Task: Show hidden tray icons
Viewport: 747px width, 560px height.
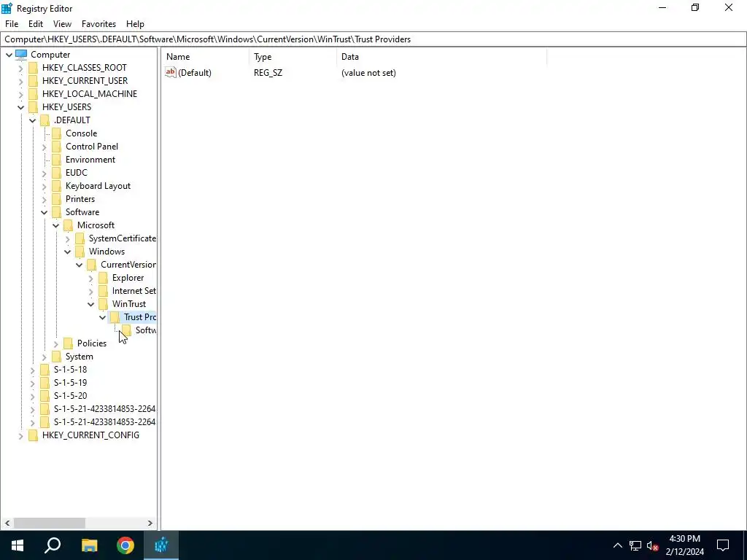Action: pos(617,545)
